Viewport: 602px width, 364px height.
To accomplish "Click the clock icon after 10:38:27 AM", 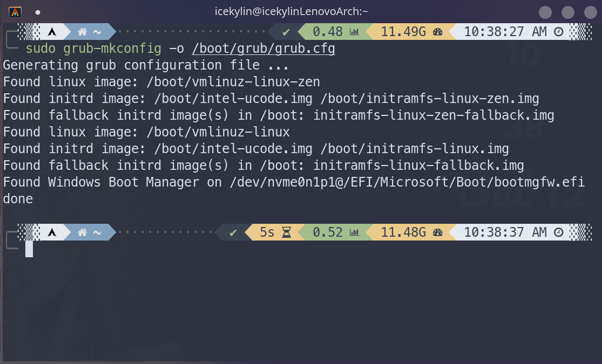I will [x=559, y=32].
